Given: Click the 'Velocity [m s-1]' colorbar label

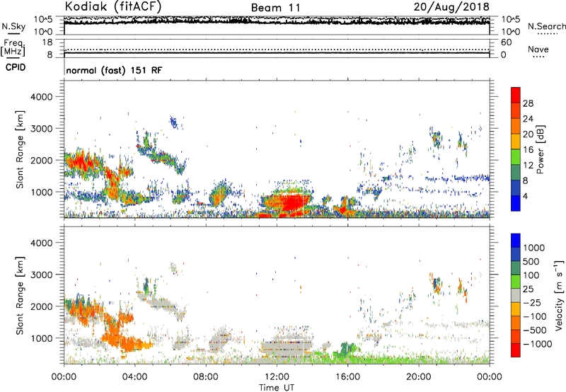Looking at the screenshot, I should (x=559, y=295).
